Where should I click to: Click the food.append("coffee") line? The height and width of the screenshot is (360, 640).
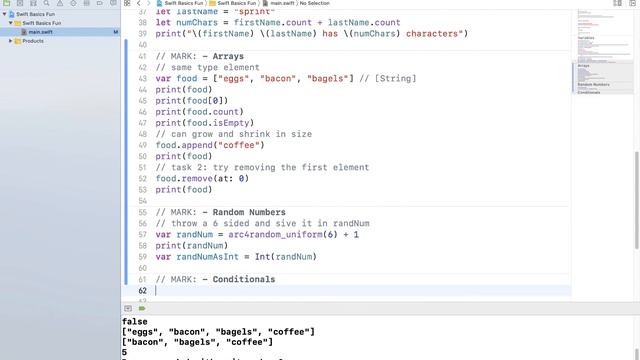tap(210, 145)
